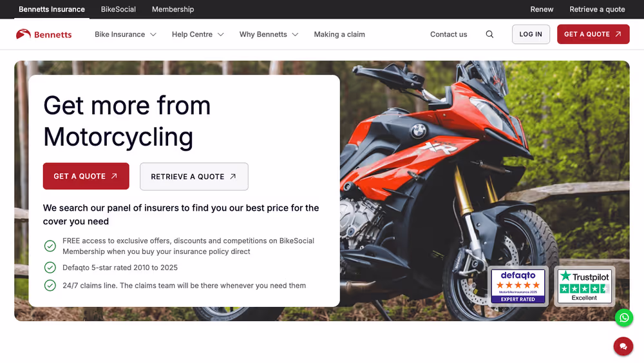This screenshot has width=644, height=363.
Task: Click checkmark beside 24/7 claims line
Action: coord(50,285)
